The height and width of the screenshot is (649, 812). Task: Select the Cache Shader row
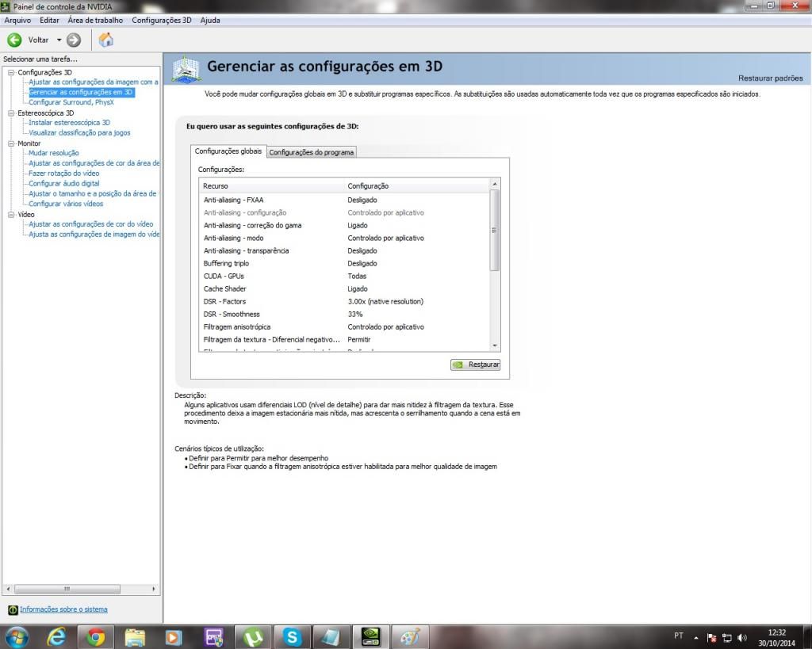pos(344,288)
